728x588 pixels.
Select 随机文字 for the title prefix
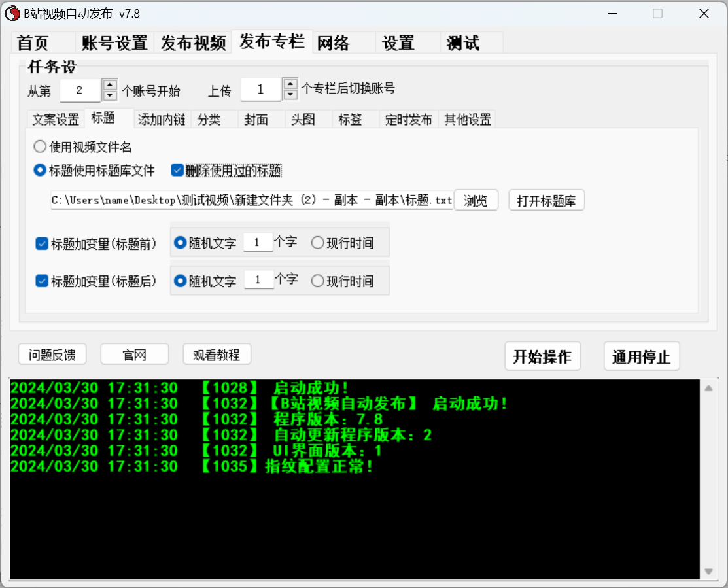pyautogui.click(x=205, y=243)
